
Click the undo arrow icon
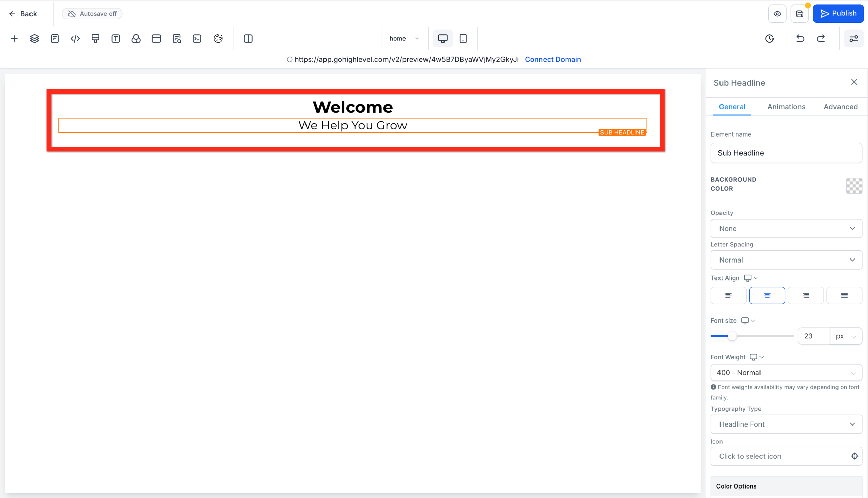point(800,38)
